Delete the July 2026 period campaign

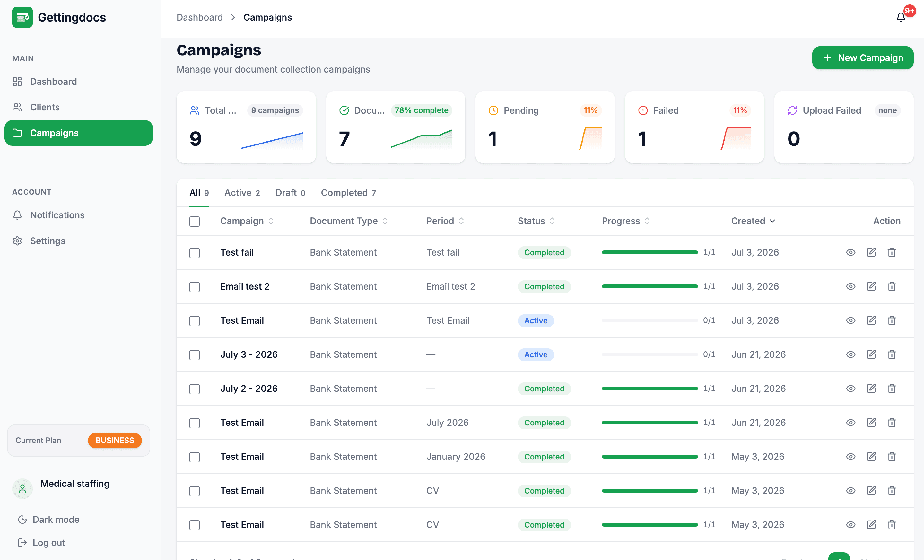[892, 423]
